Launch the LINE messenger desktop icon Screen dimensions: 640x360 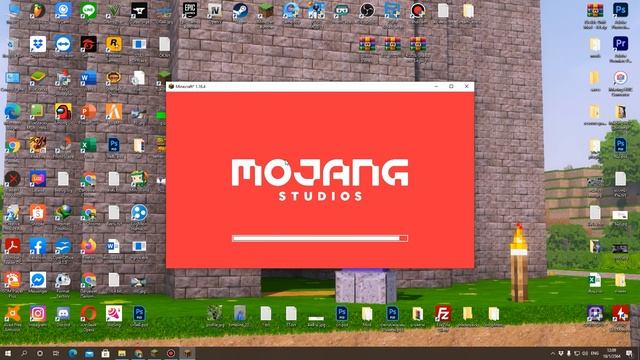tap(88, 10)
